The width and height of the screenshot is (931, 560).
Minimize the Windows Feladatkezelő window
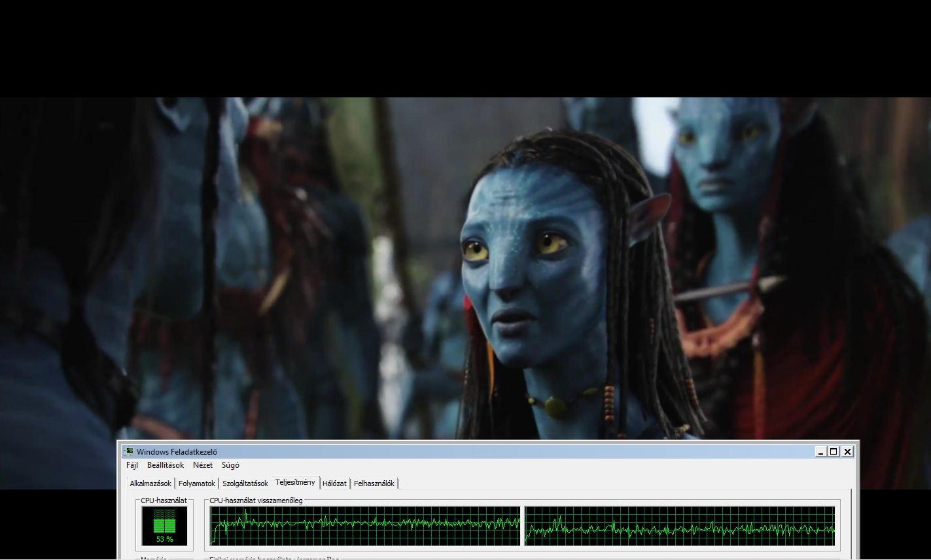(821, 451)
